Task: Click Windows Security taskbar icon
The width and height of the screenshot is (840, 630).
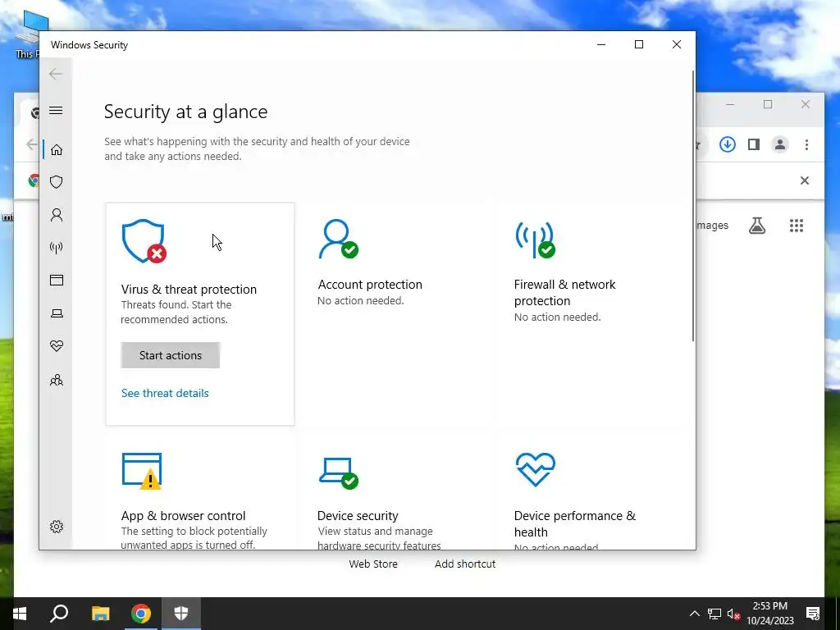Action: [x=181, y=614]
